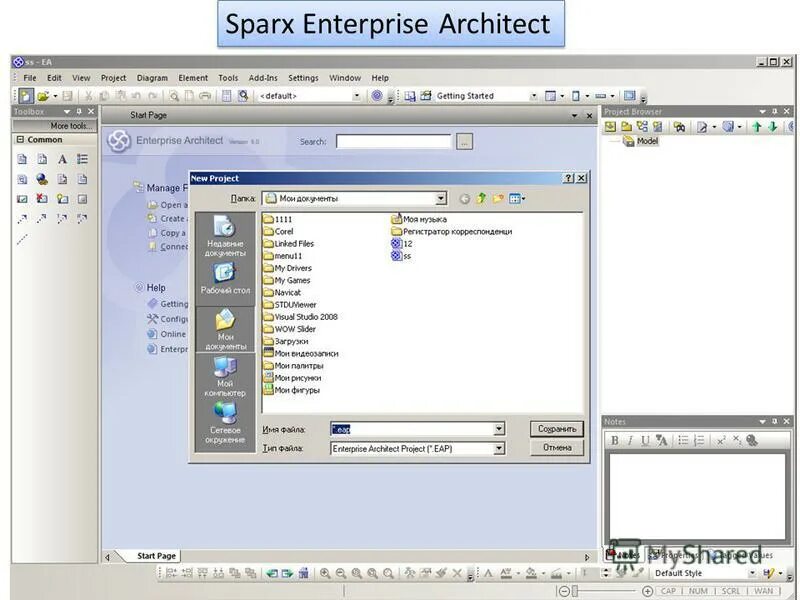
Task: Click the Bold formatting icon in Notes panel
Action: 614,440
